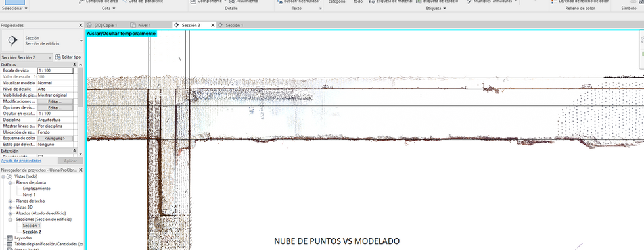Select the Cota de pendiente tool
The height and width of the screenshot is (250, 644).
142,1
